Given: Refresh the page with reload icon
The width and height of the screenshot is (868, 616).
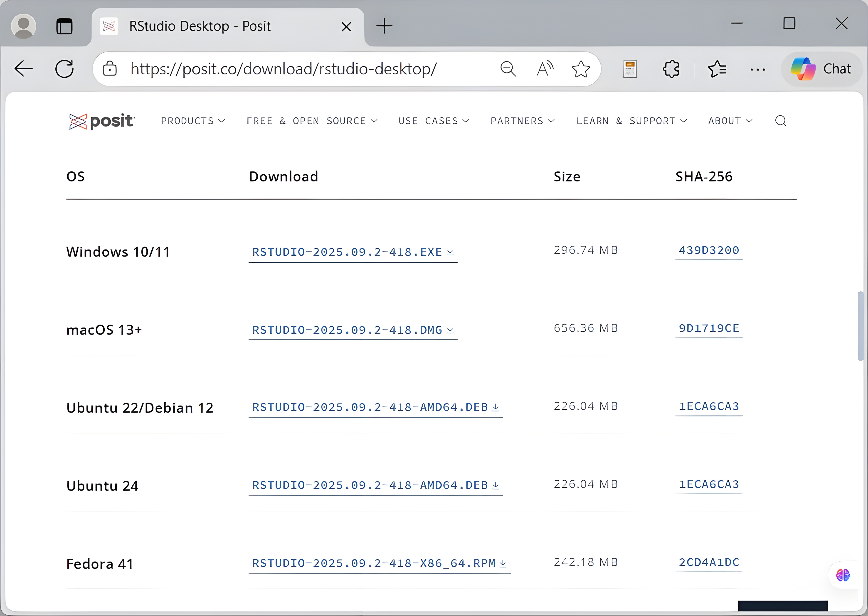Looking at the screenshot, I should [64, 69].
